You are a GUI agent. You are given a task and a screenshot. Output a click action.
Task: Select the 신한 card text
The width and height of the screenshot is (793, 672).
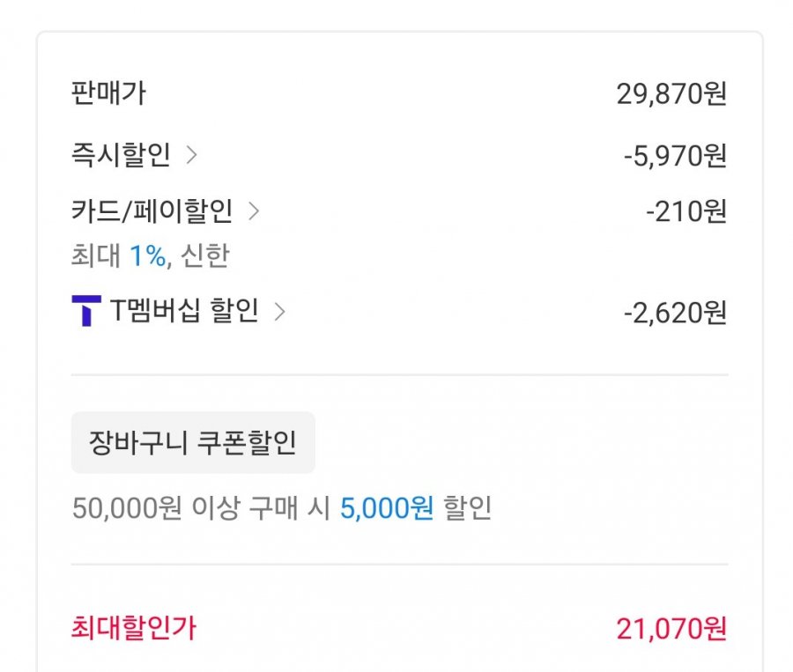[x=204, y=255]
